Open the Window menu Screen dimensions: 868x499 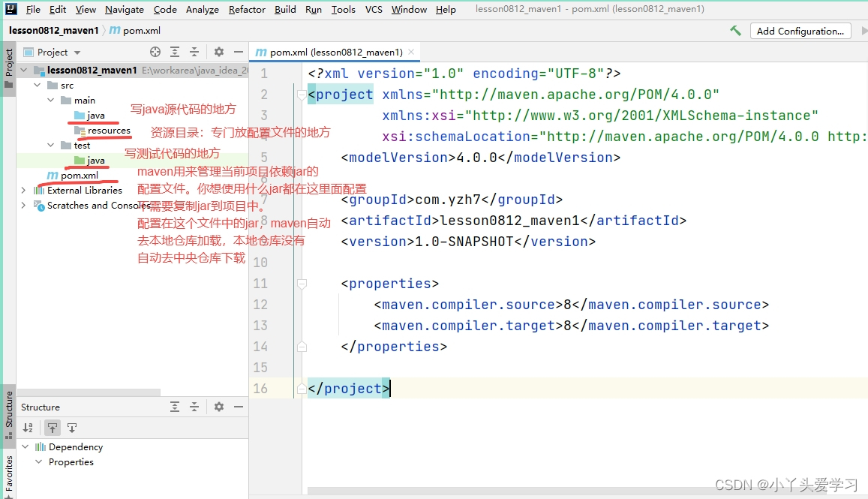409,10
